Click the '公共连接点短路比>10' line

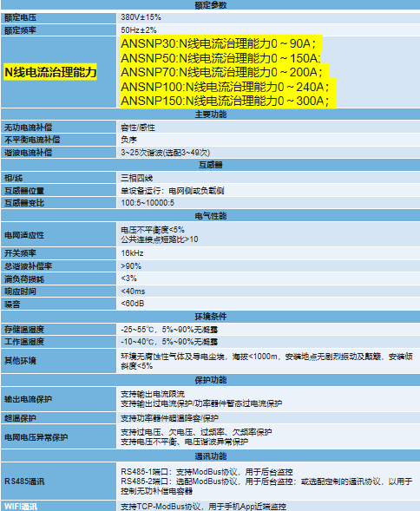(x=160, y=239)
